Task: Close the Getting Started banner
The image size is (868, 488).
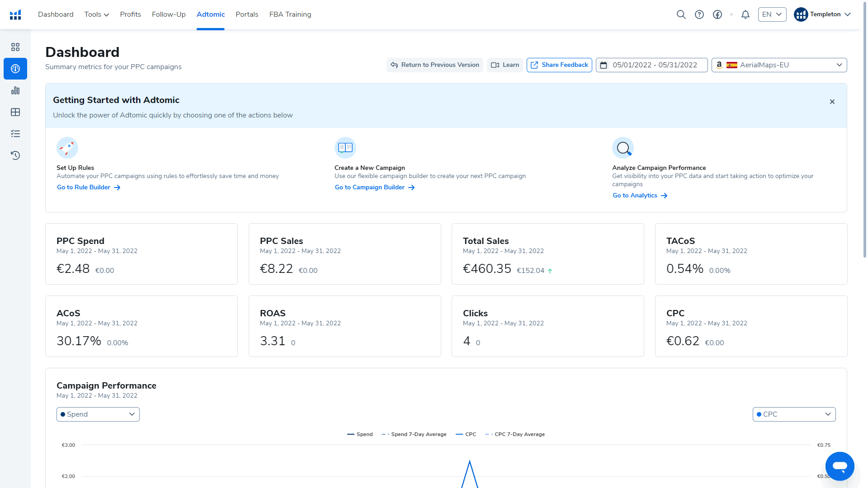Action: [x=832, y=102]
